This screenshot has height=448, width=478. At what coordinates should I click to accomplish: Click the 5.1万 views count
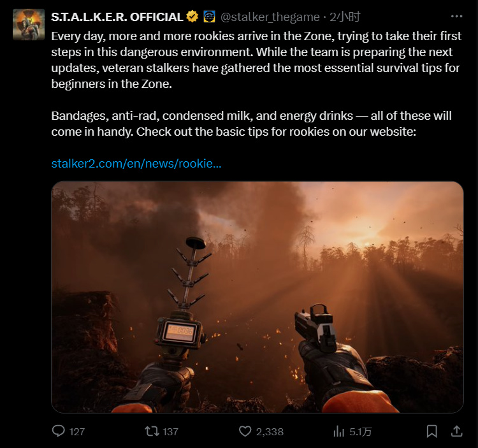361,431
